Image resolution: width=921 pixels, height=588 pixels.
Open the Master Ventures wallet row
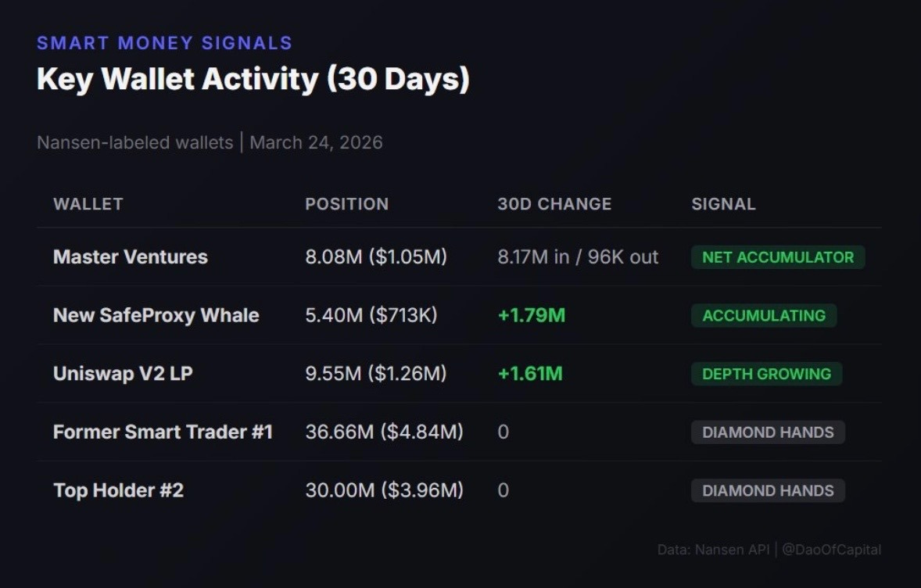[459, 256]
